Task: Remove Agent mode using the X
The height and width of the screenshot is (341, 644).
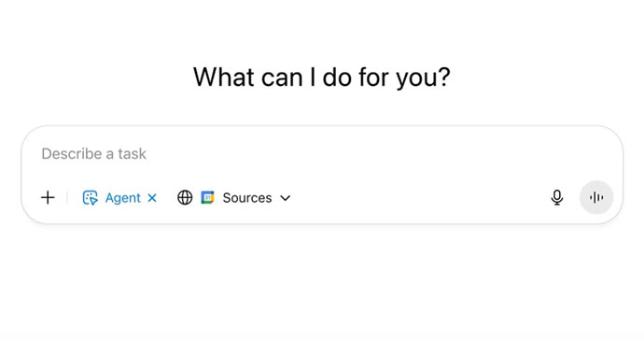Action: click(152, 198)
